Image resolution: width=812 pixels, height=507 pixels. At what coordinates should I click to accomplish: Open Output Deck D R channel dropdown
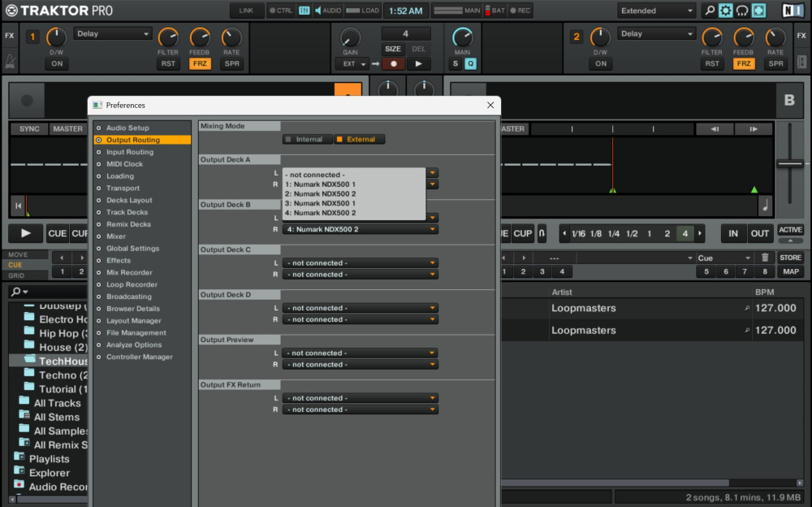coord(361,319)
